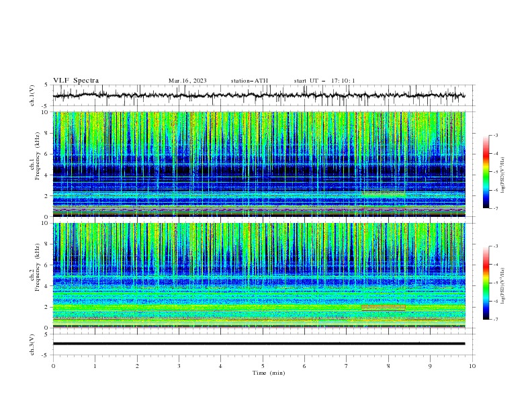Click the "3" tick on time axis
This screenshot has width=532, height=411.
pyautogui.click(x=179, y=366)
